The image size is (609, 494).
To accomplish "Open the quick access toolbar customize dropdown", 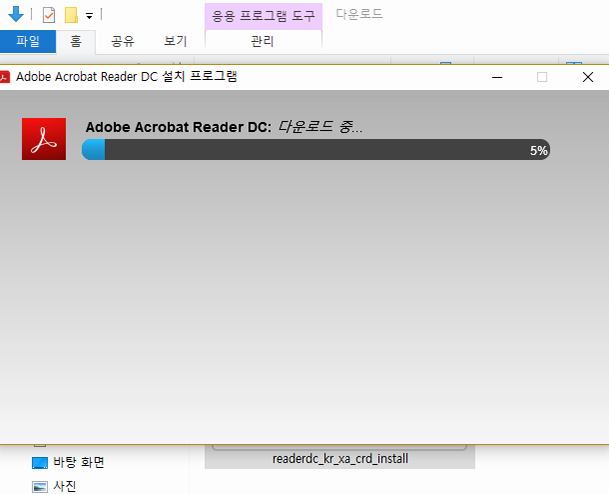I will pyautogui.click(x=89, y=16).
